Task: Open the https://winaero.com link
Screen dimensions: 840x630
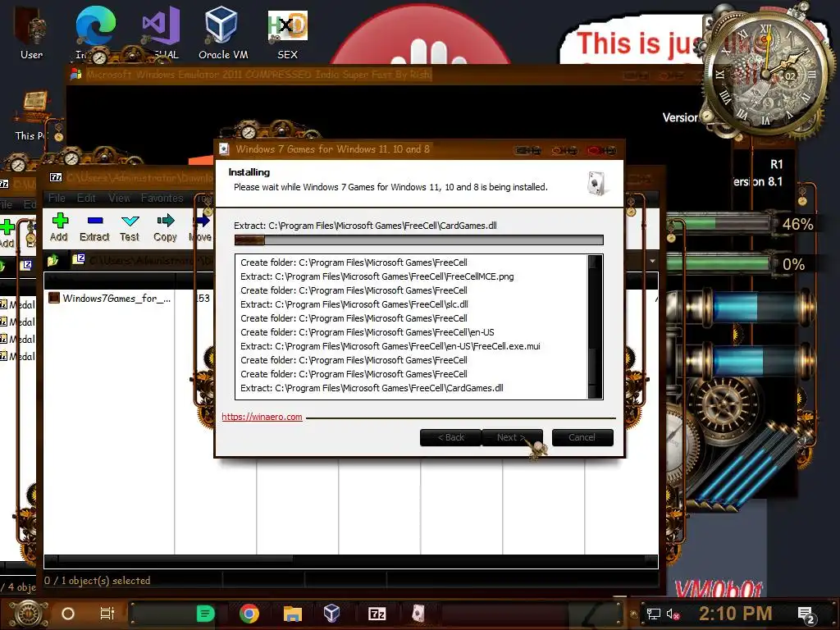Action: (x=262, y=417)
